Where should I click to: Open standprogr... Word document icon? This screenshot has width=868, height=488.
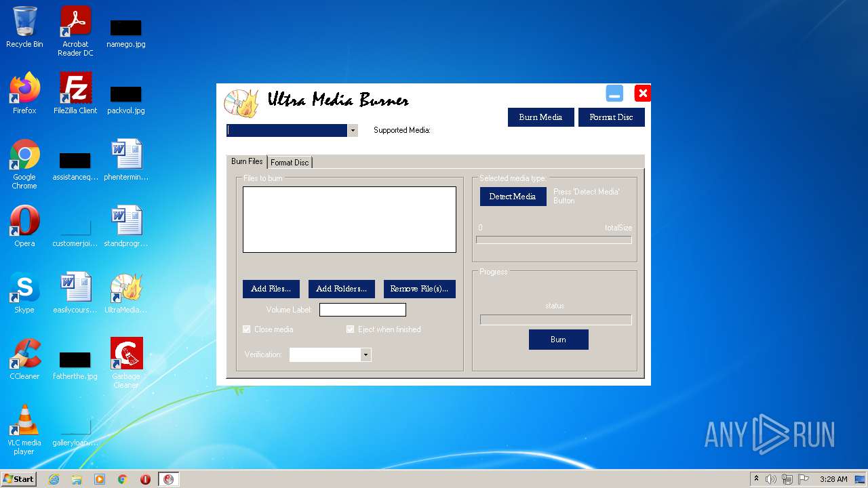pyautogui.click(x=126, y=226)
